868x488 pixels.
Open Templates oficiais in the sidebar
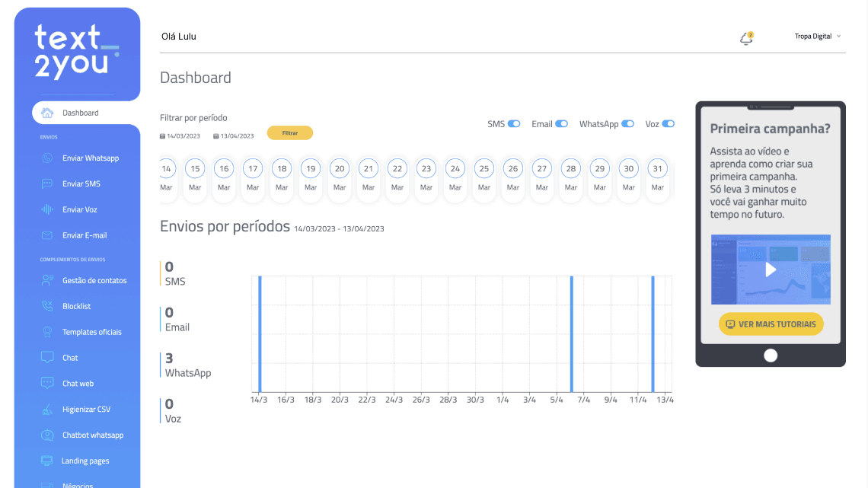tap(91, 332)
